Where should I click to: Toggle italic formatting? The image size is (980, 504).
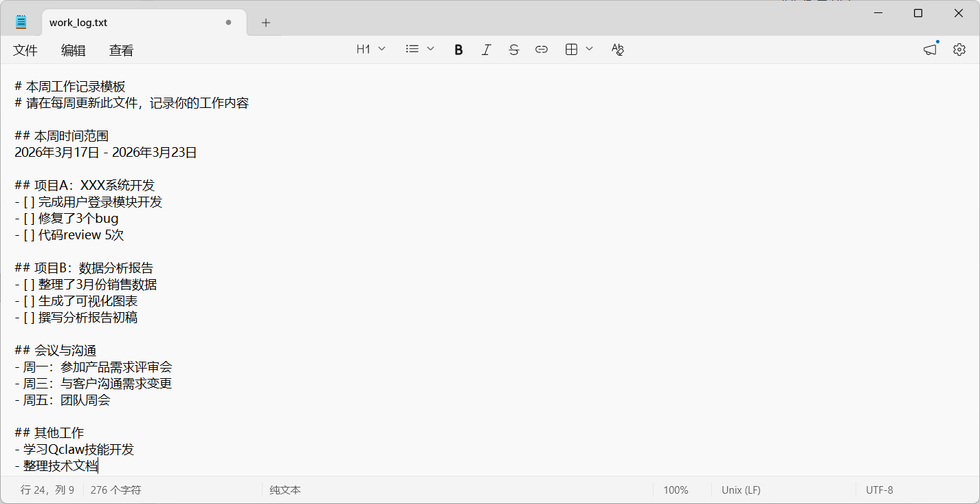(486, 50)
